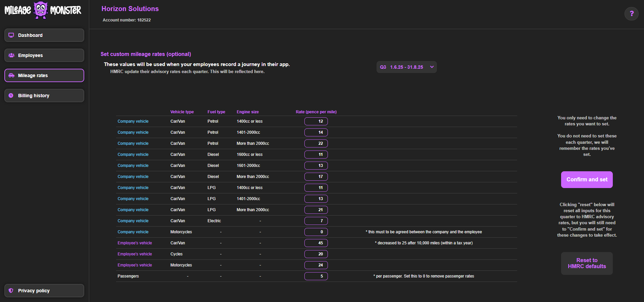The image size is (644, 302).
Task: Click the Mileage Monster logo
Action: [x=43, y=10]
